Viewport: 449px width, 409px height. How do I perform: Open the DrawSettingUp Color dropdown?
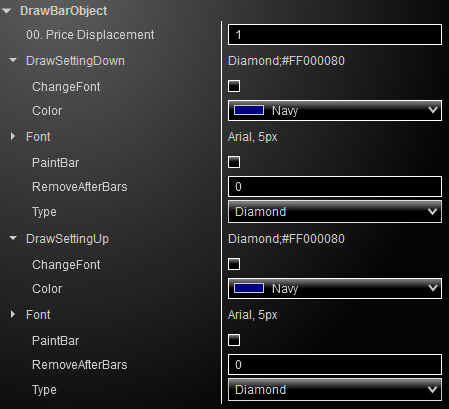pyautogui.click(x=335, y=288)
